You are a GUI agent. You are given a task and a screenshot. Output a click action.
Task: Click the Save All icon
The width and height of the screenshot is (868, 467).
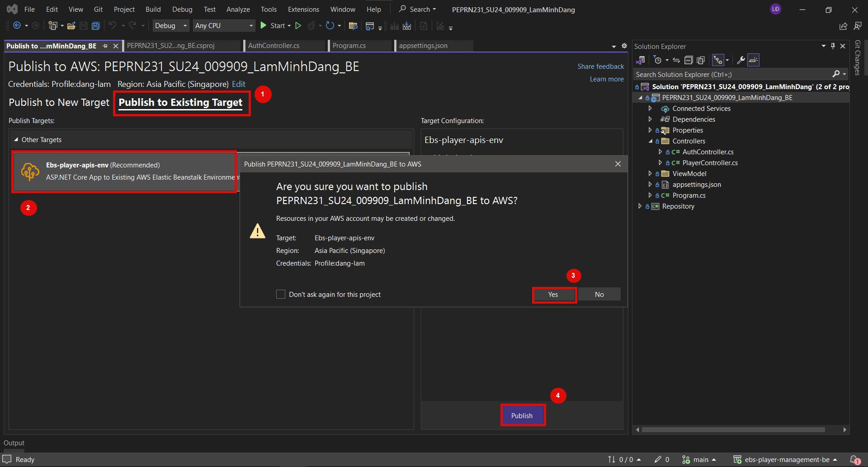point(95,26)
